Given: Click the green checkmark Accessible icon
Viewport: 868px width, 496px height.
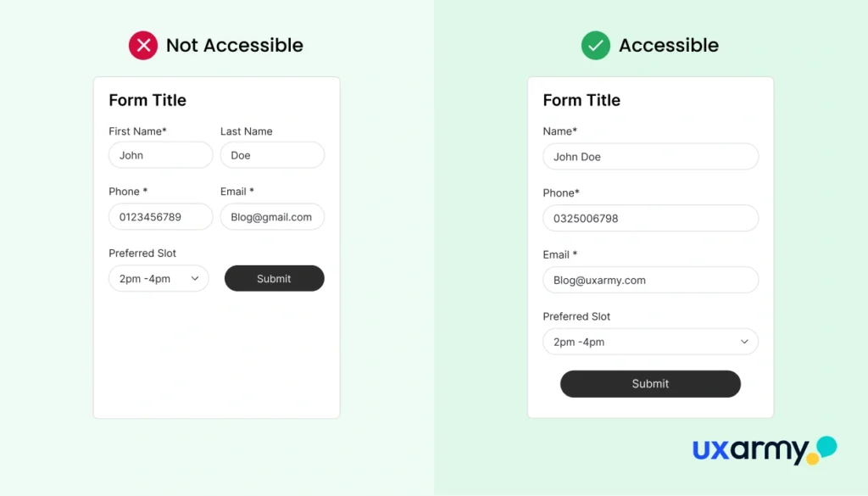Looking at the screenshot, I should 595,46.
